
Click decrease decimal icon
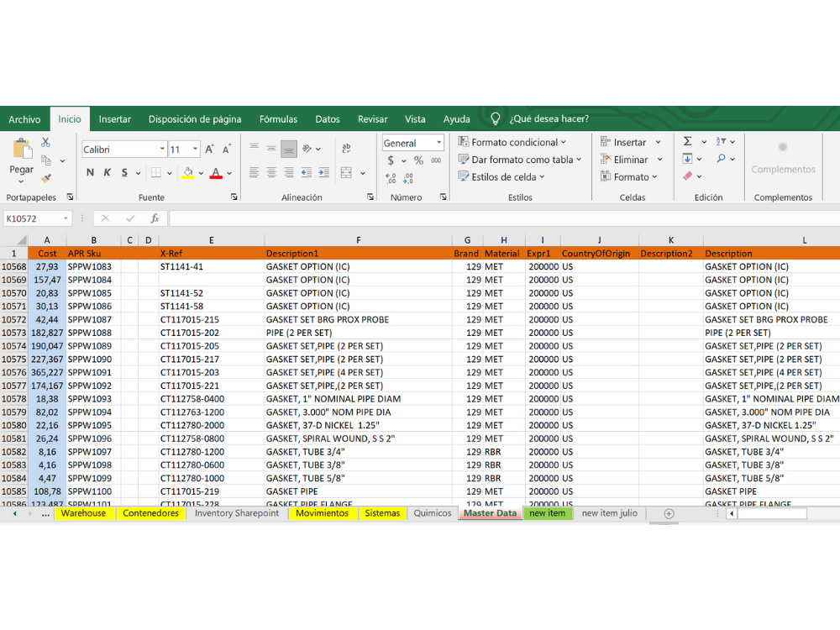pyautogui.click(x=408, y=178)
